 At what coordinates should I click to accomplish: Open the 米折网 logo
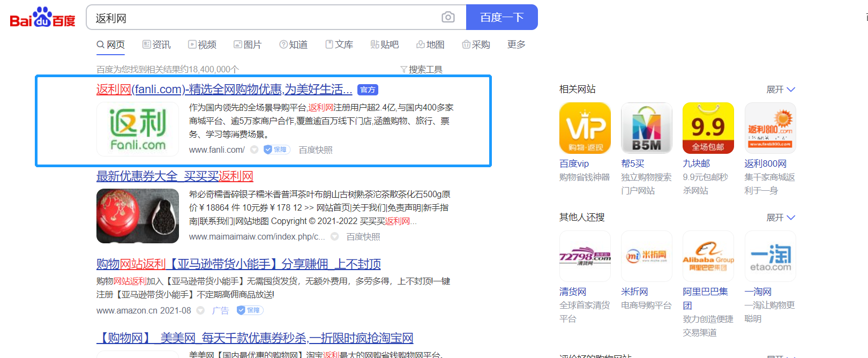click(x=646, y=256)
